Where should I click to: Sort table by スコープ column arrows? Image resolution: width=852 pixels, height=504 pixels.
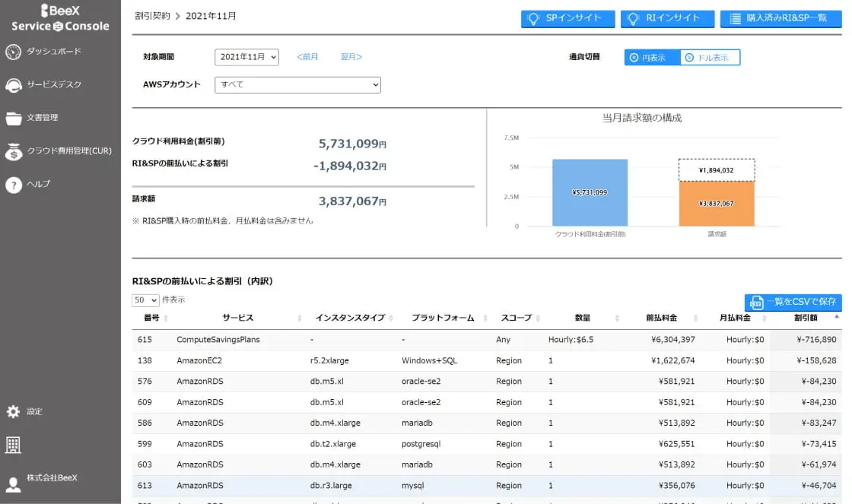click(x=538, y=319)
